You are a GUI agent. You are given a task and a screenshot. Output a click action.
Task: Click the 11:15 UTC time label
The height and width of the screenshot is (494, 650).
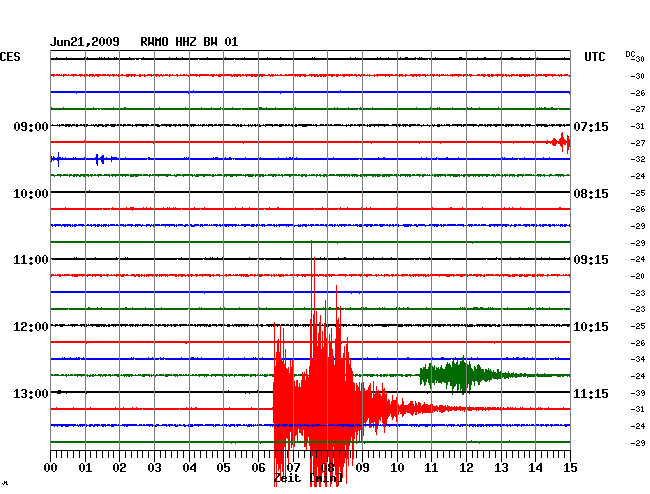pos(591,393)
